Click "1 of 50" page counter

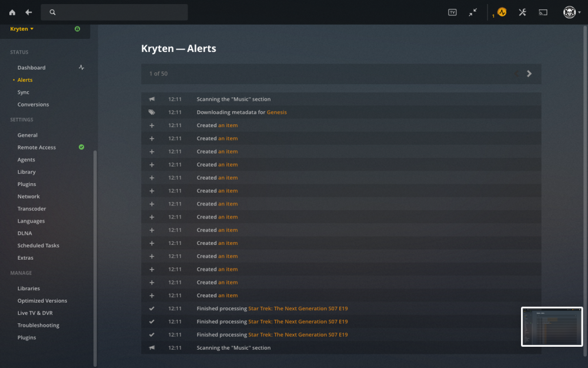159,74
